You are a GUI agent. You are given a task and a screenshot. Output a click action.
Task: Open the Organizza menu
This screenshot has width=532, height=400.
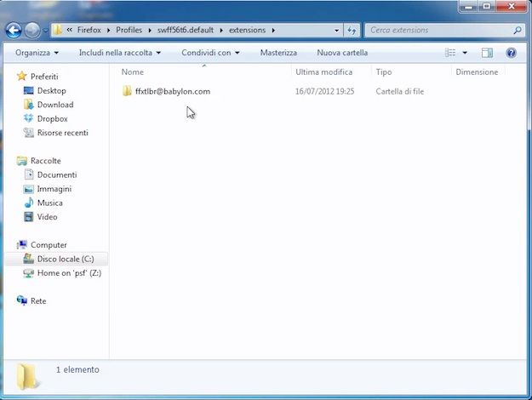pyautogui.click(x=37, y=53)
